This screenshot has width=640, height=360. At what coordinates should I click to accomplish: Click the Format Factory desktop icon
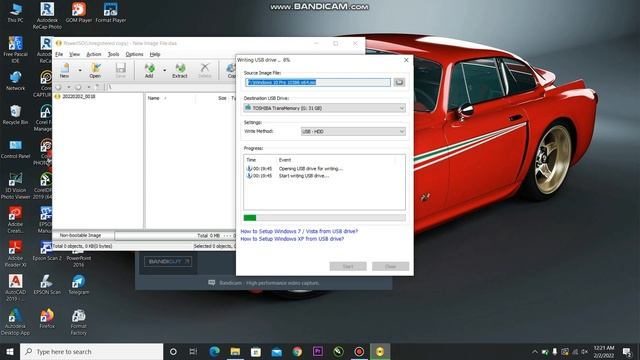[79, 322]
